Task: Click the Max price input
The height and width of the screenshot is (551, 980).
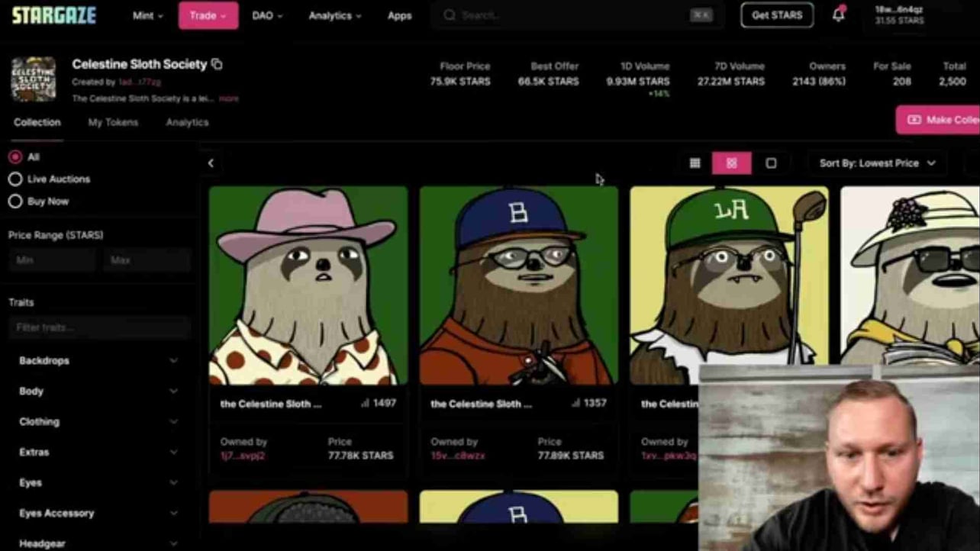Action: click(147, 260)
